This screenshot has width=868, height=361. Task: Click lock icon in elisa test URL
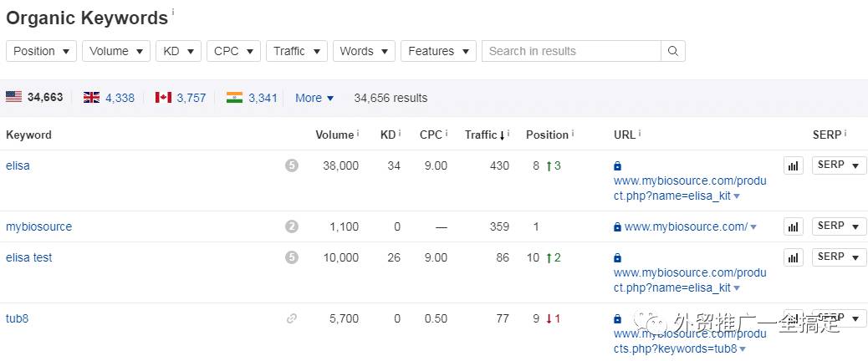(x=617, y=257)
